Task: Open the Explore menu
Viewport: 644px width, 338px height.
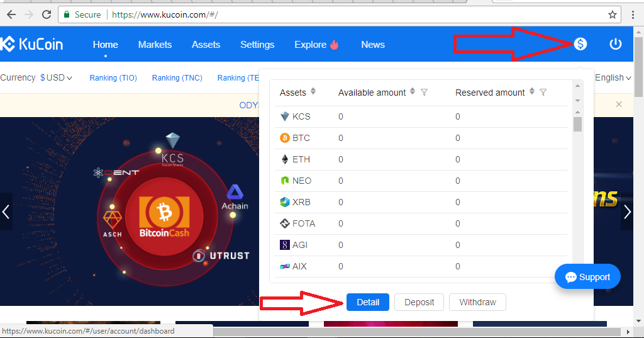Action: pyautogui.click(x=316, y=45)
